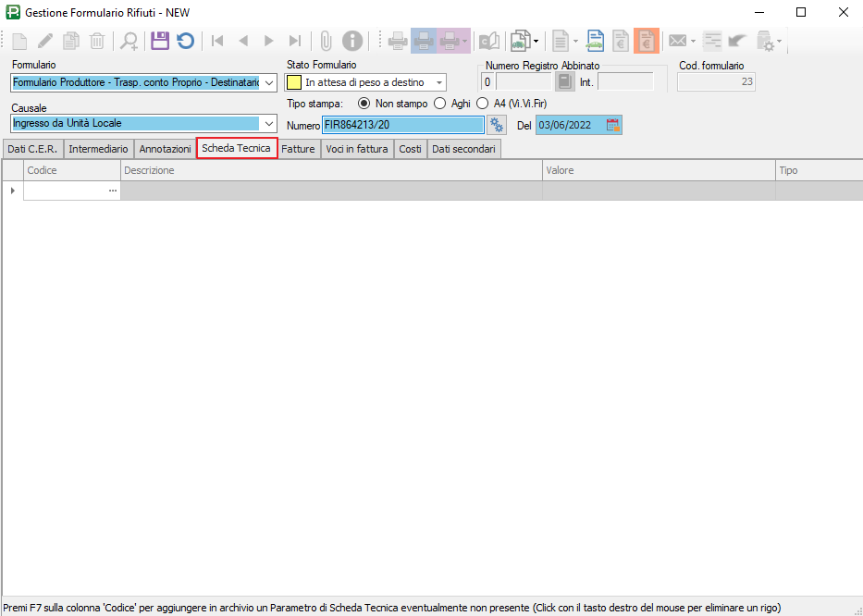Click the info circle icon in toolbar
This screenshot has height=616, width=863.
pos(352,41)
